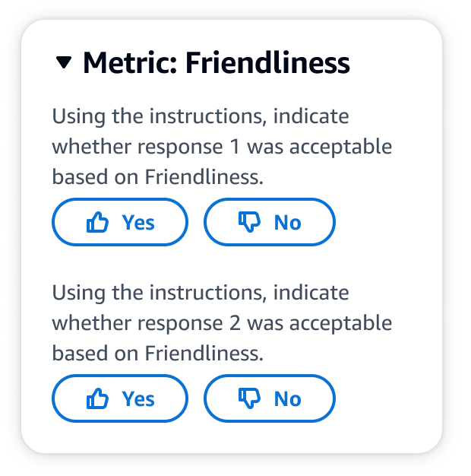471x476 pixels.
Task: Click the thumbs-down icon for response 2
Action: tap(250, 399)
